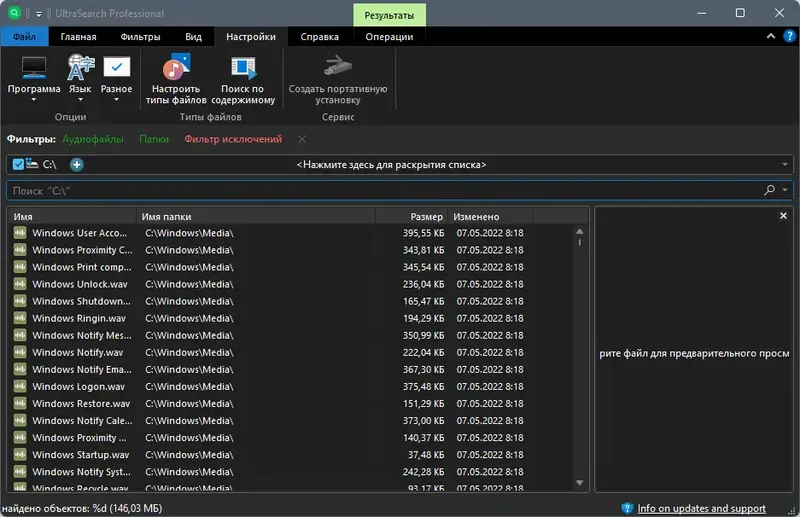This screenshot has width=800, height=517.
Task: Click the results scrollbar down arrow
Action: pyautogui.click(x=580, y=483)
